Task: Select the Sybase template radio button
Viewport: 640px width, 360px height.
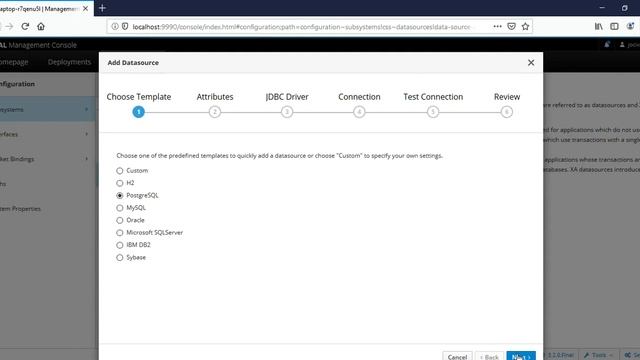Action: pos(120,258)
